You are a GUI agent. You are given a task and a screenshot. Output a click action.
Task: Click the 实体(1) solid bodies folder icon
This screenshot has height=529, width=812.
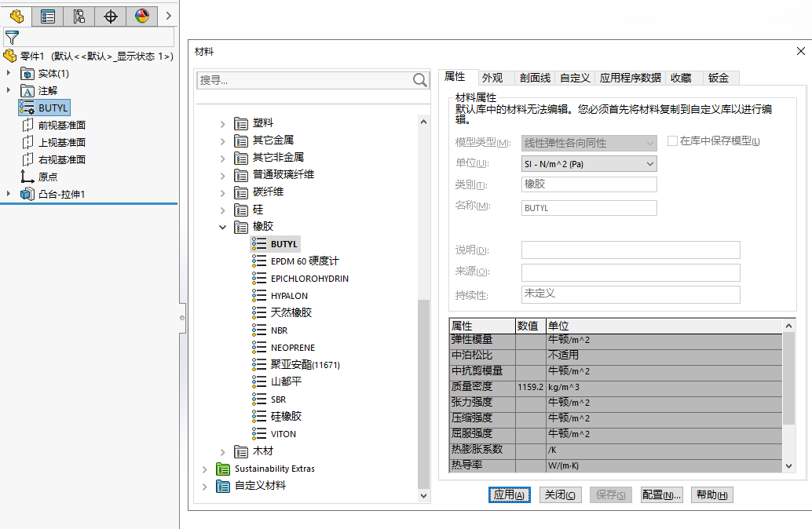(x=27, y=74)
